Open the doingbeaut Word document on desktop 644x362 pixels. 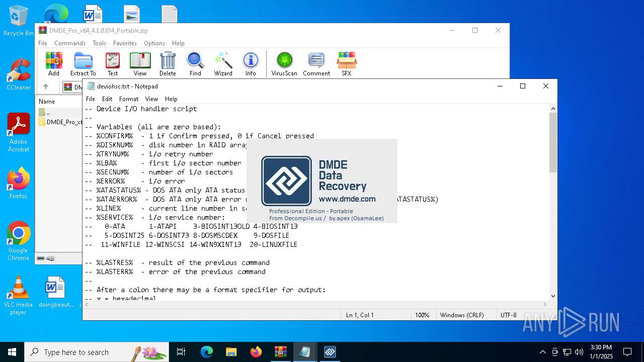[56, 292]
